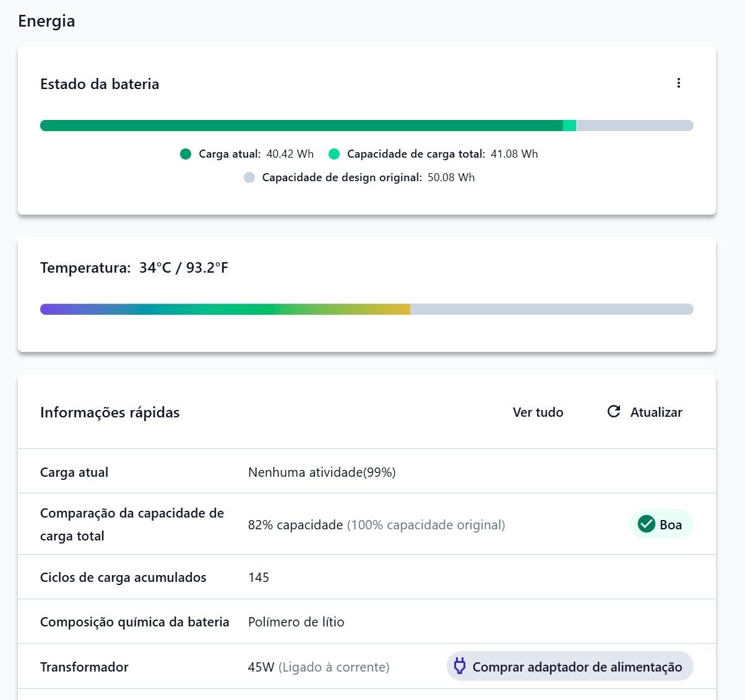Click the 82% capacidade value
The height and width of the screenshot is (700, 745).
(295, 525)
